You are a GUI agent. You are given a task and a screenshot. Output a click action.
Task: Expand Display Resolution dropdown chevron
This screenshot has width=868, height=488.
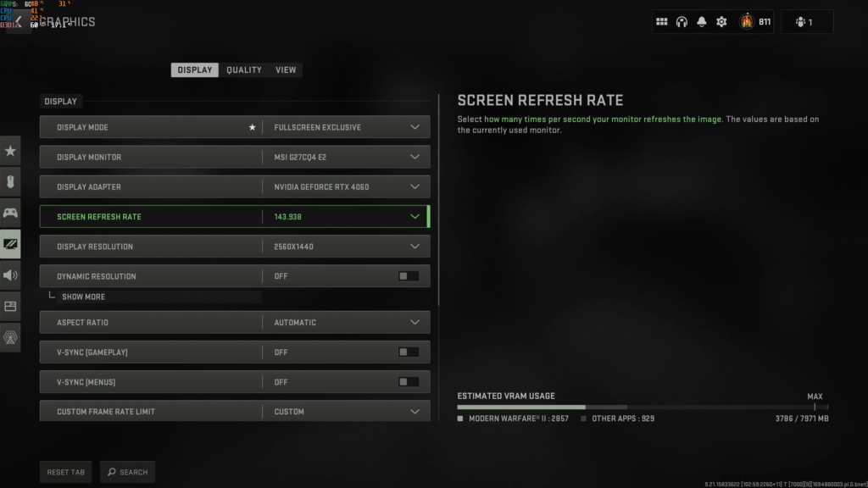(x=415, y=247)
